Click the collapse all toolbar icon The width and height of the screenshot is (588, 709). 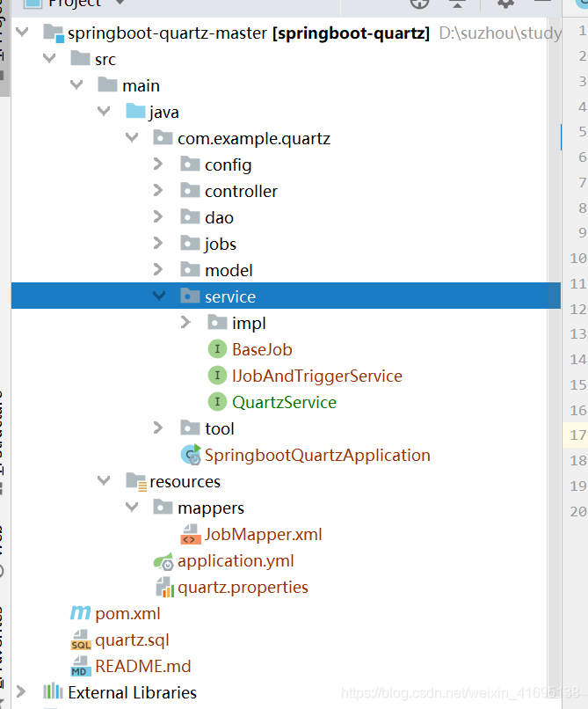click(457, 4)
